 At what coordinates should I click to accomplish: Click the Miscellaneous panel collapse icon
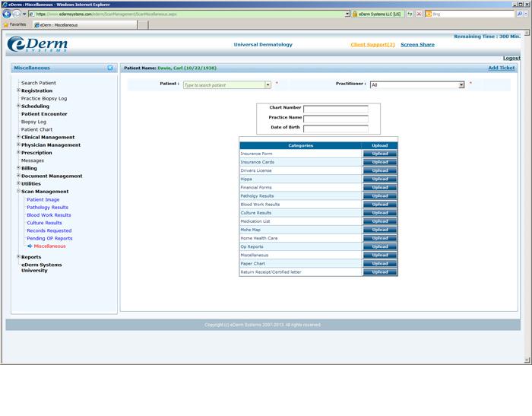pos(110,68)
